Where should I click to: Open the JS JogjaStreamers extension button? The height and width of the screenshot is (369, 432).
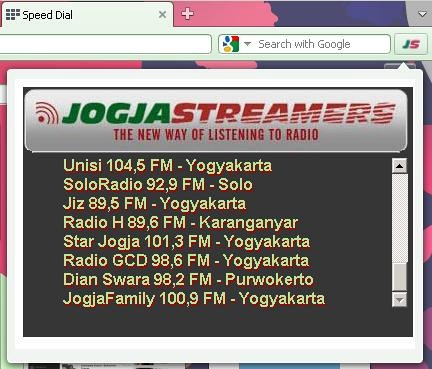pos(411,44)
